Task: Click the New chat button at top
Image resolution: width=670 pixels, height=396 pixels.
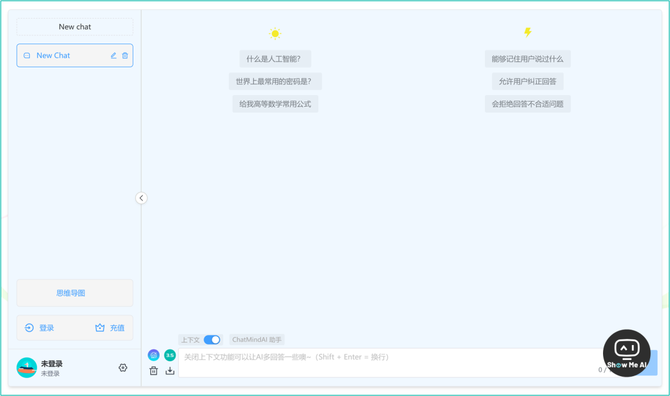Action: (x=75, y=26)
